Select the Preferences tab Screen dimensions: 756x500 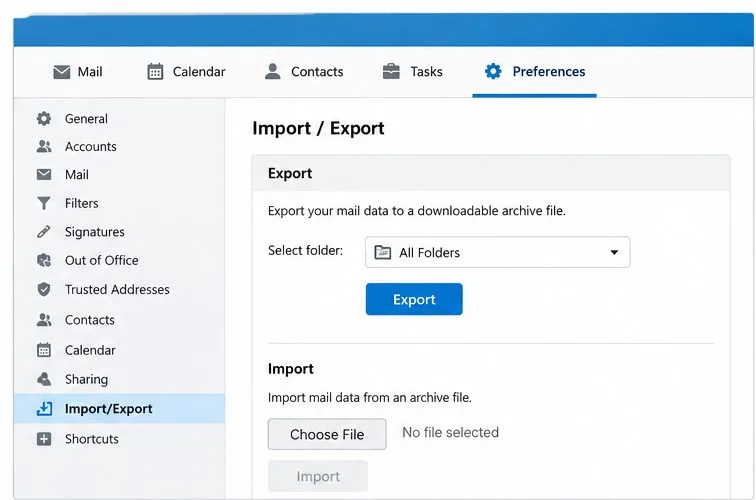pyautogui.click(x=535, y=71)
